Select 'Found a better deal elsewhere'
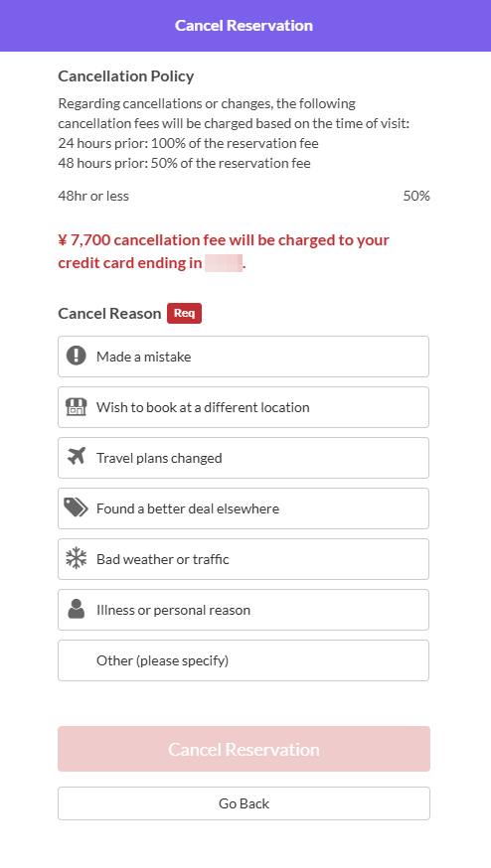Screen dimensions: 491x868 click(x=244, y=508)
